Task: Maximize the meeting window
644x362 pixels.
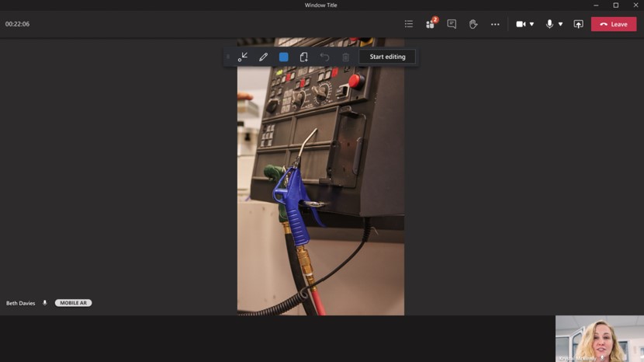Action: coord(615,5)
